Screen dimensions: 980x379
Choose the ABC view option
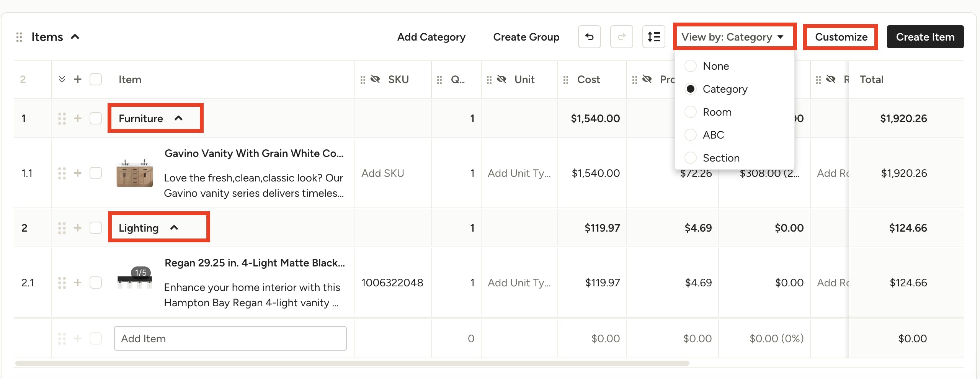tap(690, 135)
